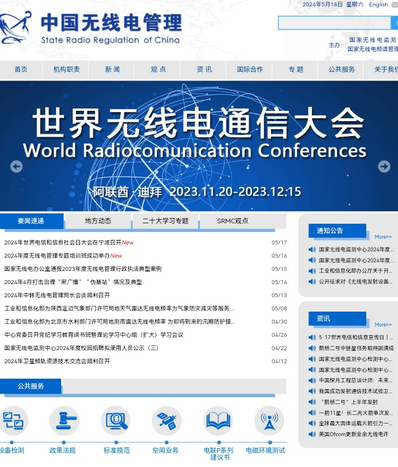The height and width of the screenshot is (467, 398).
Task: Open 资讯 item in the top navigation bar
Action: (x=204, y=69)
